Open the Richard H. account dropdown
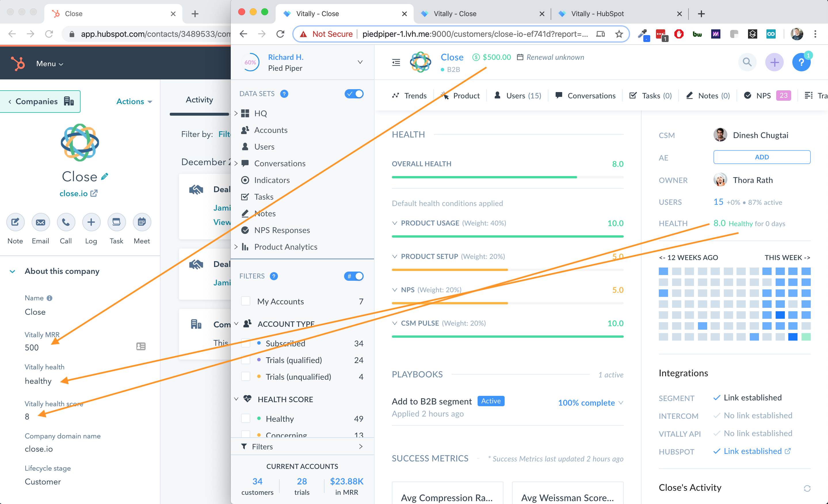Image resolution: width=828 pixels, height=504 pixels. pyautogui.click(x=360, y=62)
